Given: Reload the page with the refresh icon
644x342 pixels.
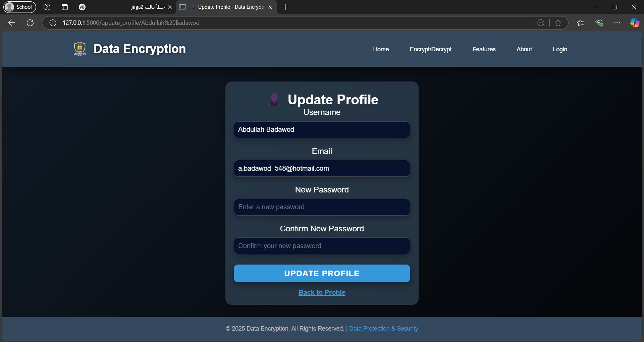Looking at the screenshot, I should pos(30,23).
